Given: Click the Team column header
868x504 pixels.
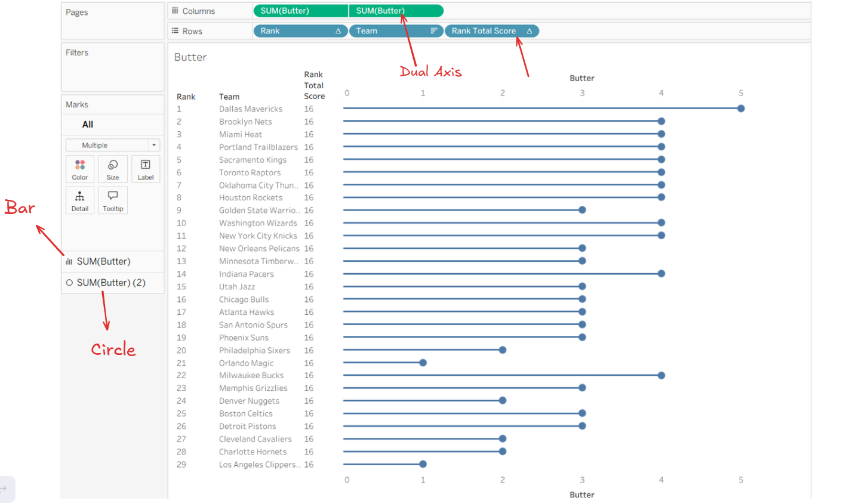Looking at the screenshot, I should click(x=229, y=97).
